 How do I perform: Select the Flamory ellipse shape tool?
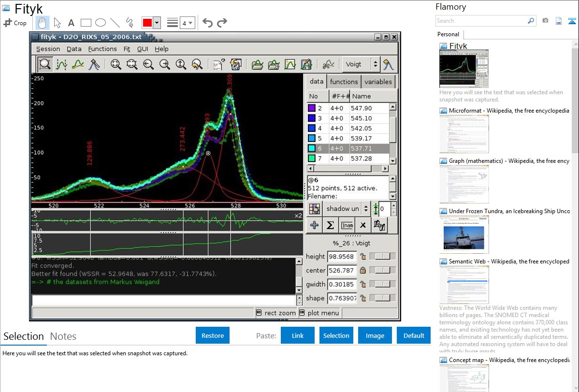point(101,23)
